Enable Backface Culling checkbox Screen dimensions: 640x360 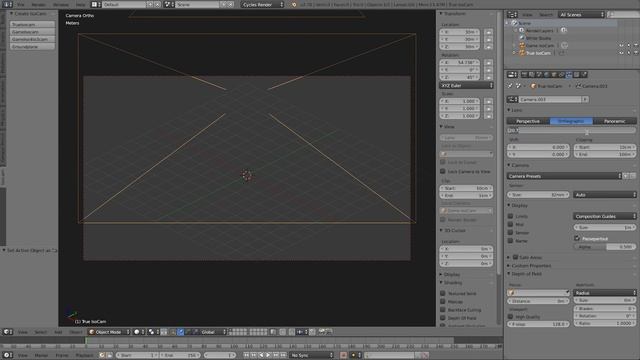pos(442,309)
